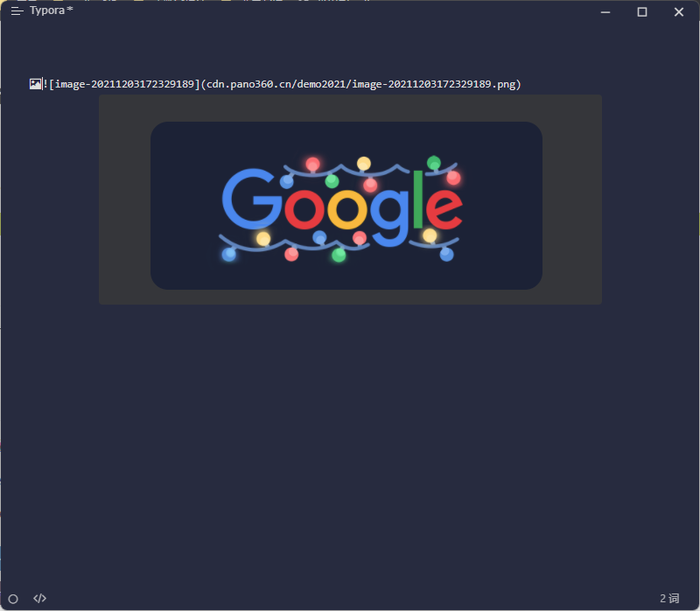700x611 pixels.
Task: Click the green letter l in doodle
Action: (418, 200)
